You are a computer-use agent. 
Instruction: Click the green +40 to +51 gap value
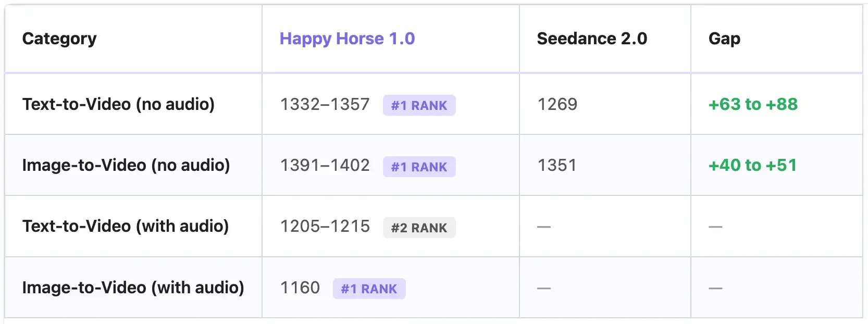(752, 165)
